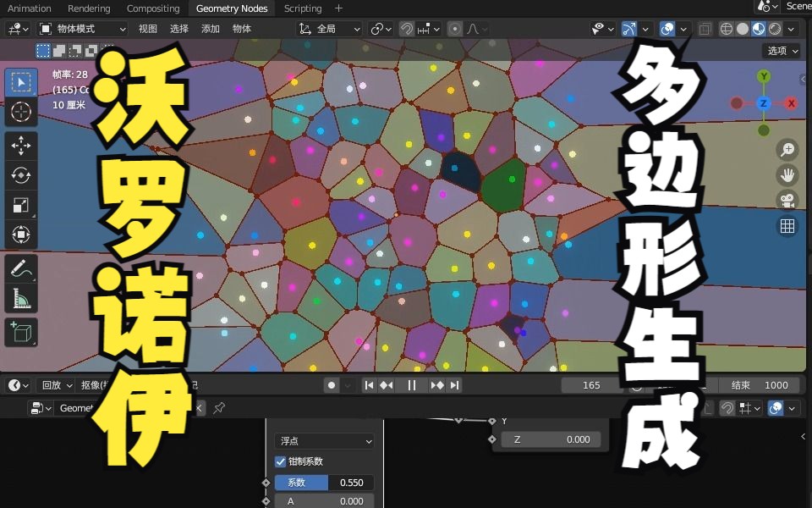Open the 物体模式 mode dropdown
Viewport: 812px width, 508px height.
point(83,29)
